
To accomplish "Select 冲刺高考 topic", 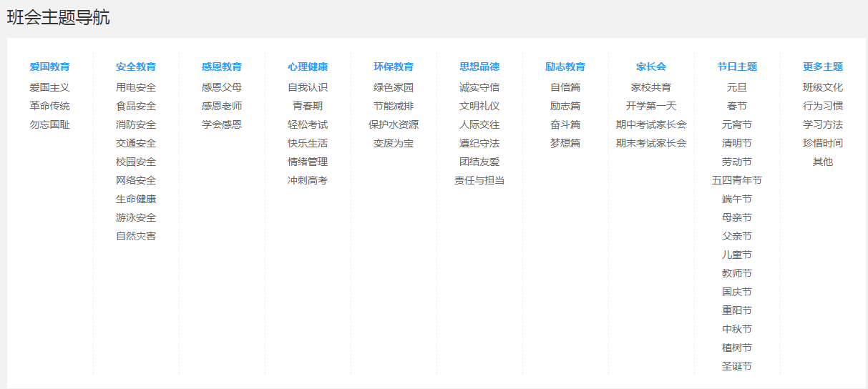I will click(308, 180).
